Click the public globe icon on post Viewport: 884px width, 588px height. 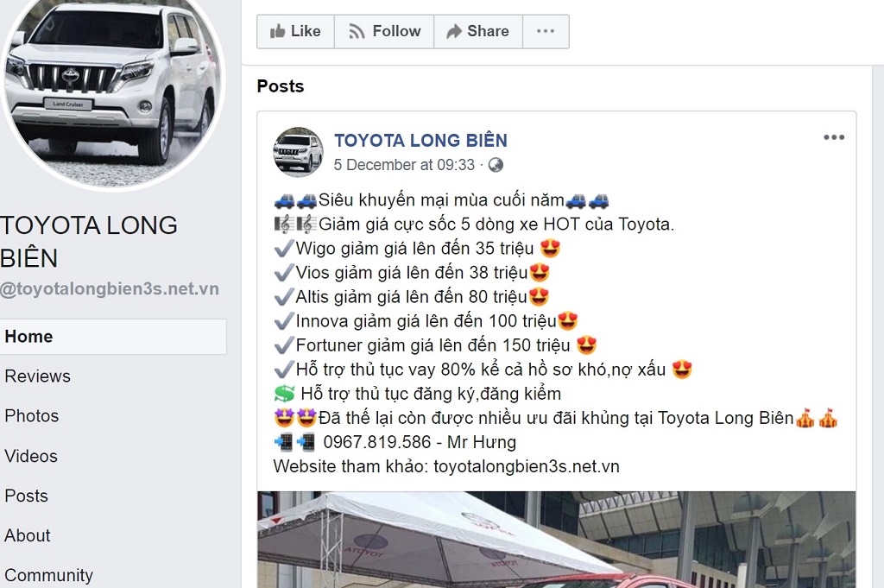click(496, 165)
